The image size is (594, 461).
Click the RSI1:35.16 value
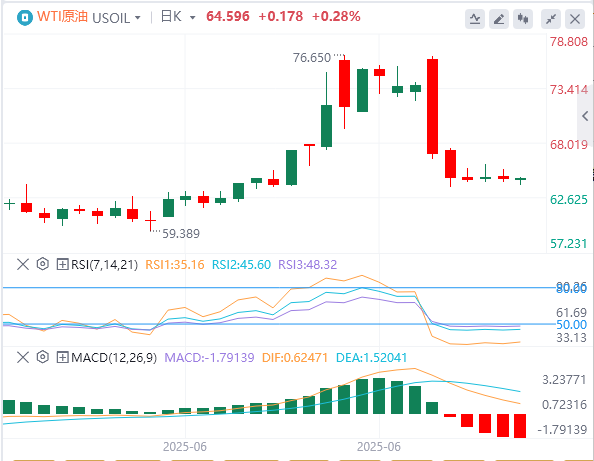[x=175, y=264]
